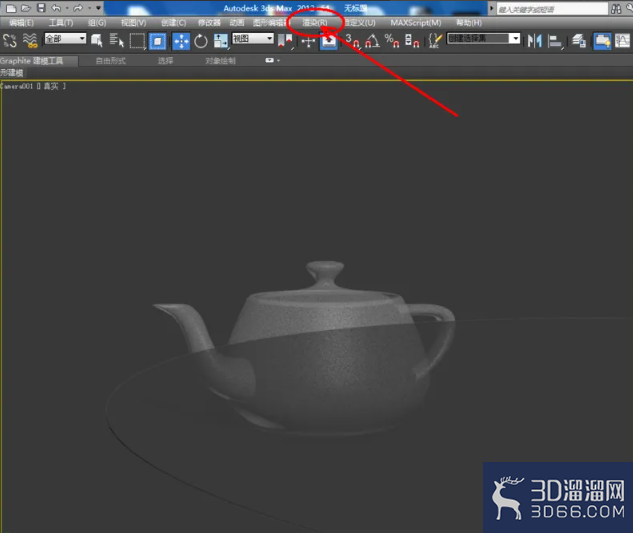Viewport: 633px width, 533px height.
Task: Open Select by Name list tool
Action: point(117,40)
